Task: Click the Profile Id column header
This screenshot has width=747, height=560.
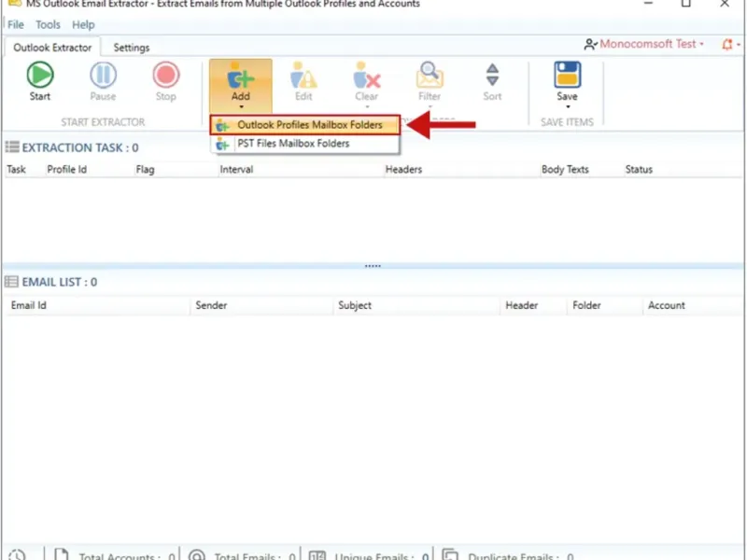Action: [66, 170]
